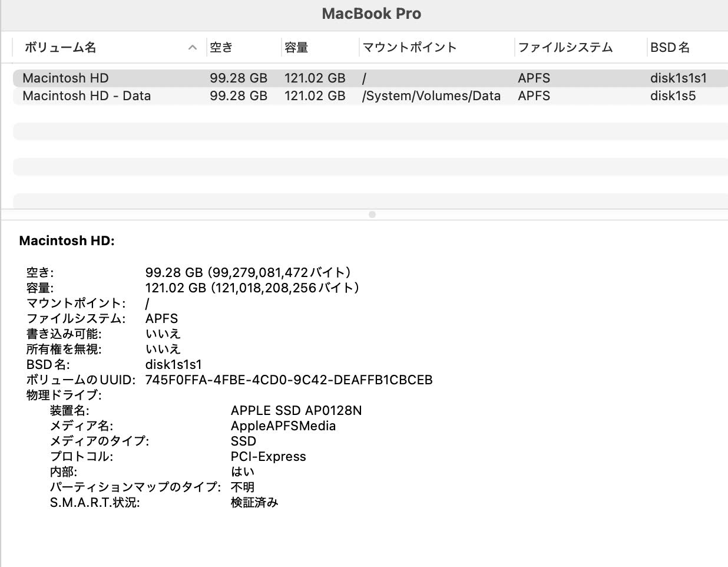Click the volume UUID 745F0FFA value

(x=289, y=380)
